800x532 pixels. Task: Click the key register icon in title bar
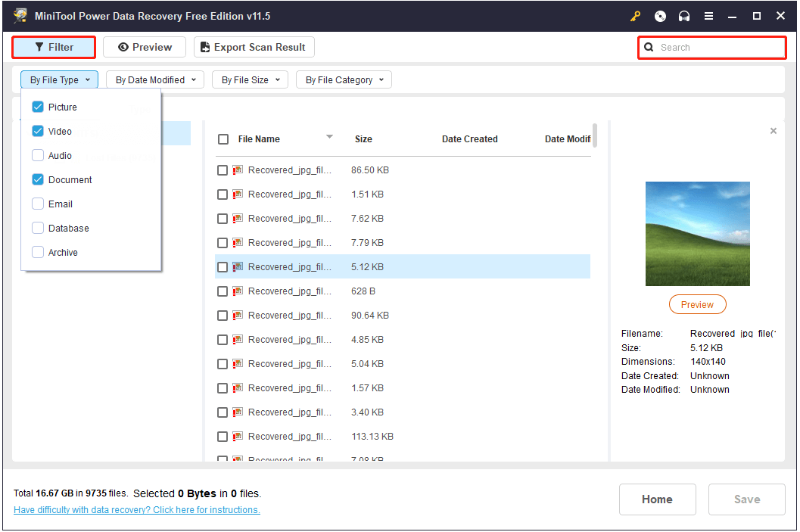pos(635,17)
